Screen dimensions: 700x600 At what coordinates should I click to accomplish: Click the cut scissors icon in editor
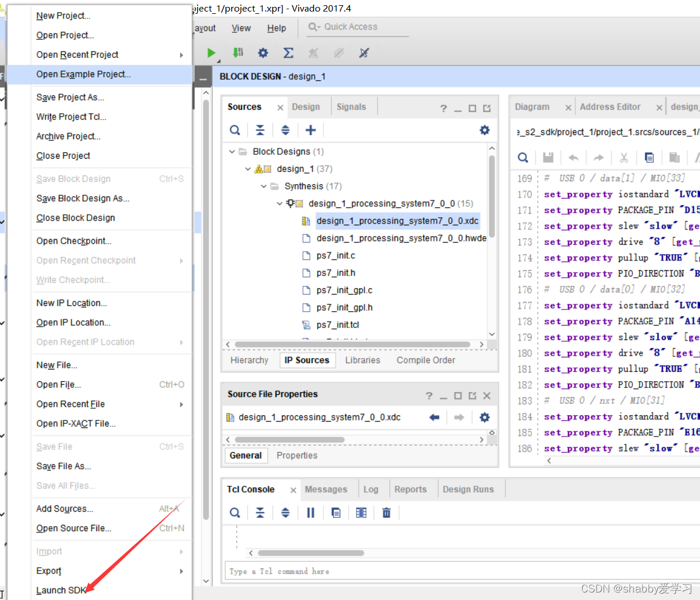click(x=624, y=158)
